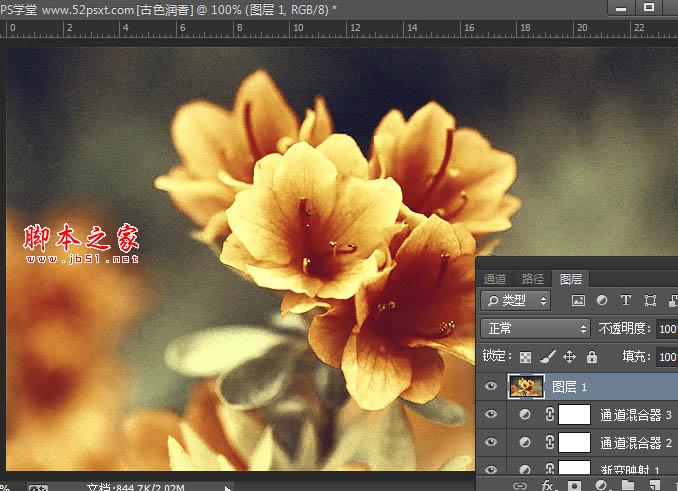
Task: Click the 填充 fill value field
Action: click(x=667, y=357)
